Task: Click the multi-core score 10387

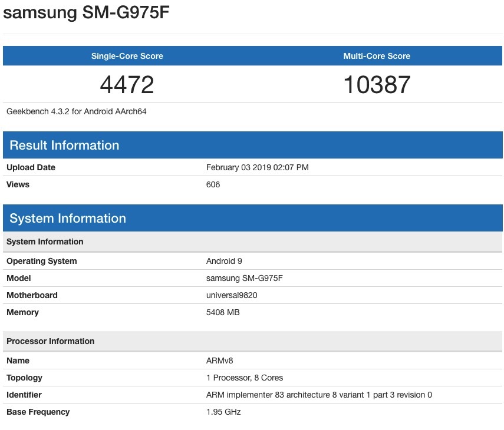Action: (377, 85)
